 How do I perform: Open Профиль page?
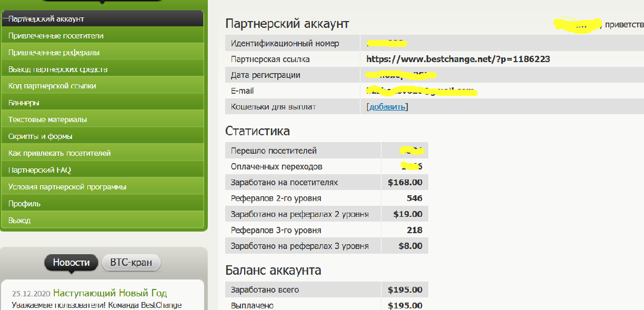pos(102,203)
